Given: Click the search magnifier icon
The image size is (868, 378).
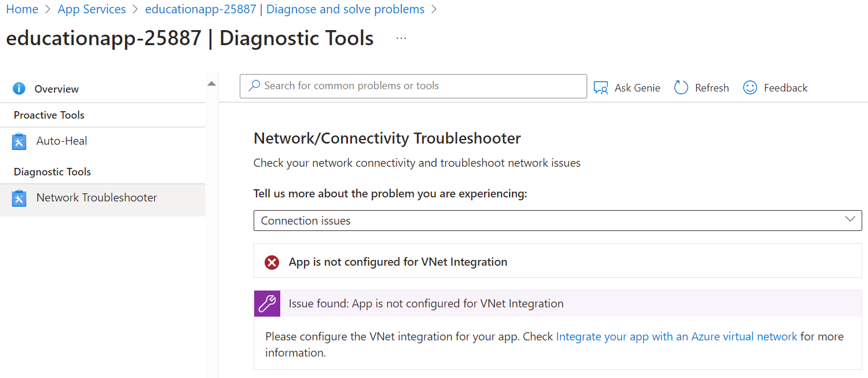Looking at the screenshot, I should point(254,86).
